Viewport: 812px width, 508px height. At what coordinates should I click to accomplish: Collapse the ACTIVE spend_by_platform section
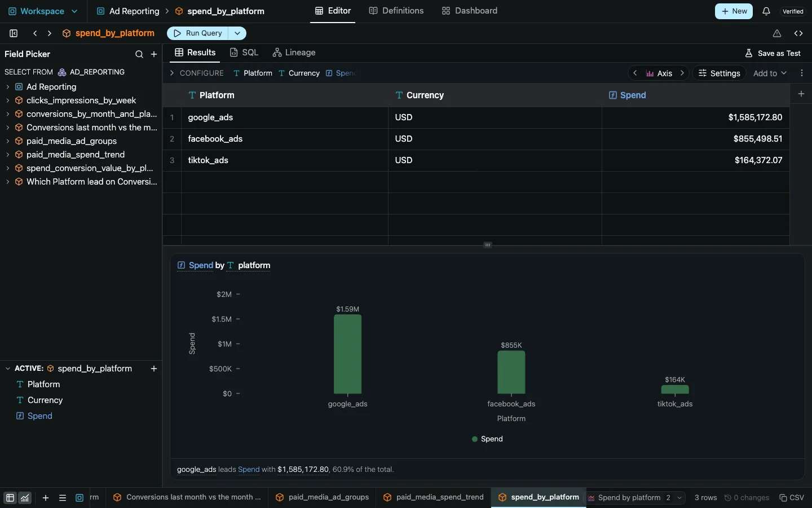8,369
